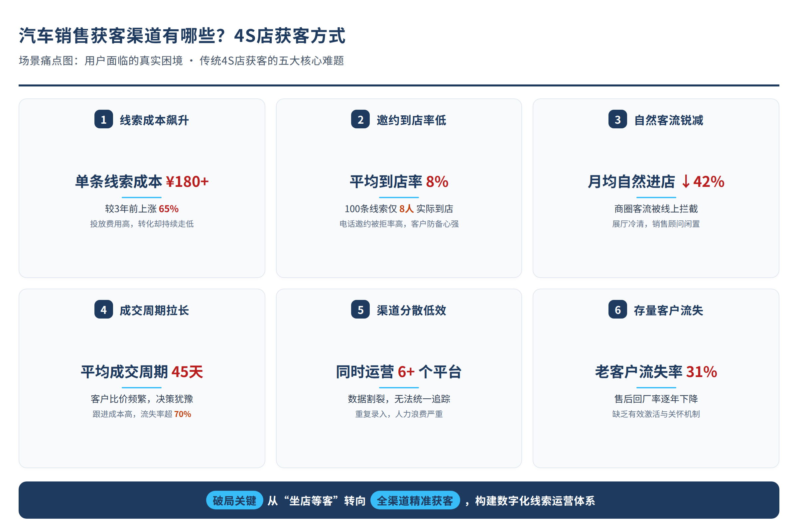Image resolution: width=798 pixels, height=532 pixels.
Task: Click the 破局关键 pill label
Action: click(234, 500)
